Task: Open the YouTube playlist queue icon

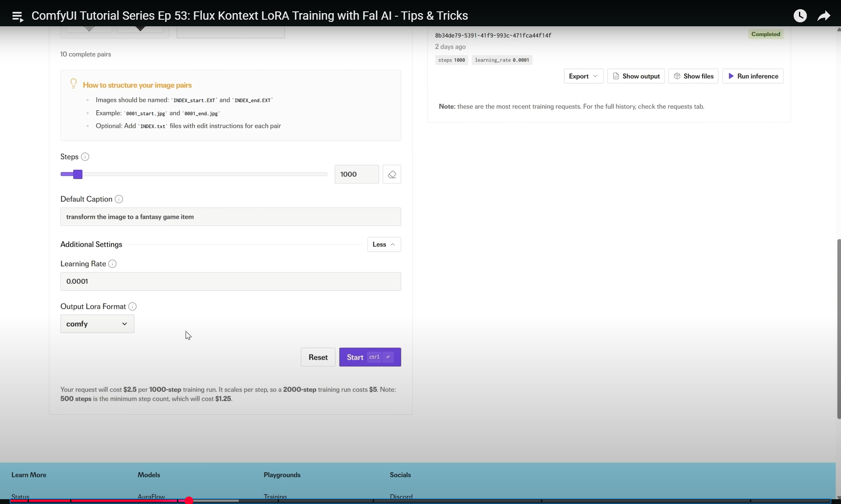Action: 18,16
